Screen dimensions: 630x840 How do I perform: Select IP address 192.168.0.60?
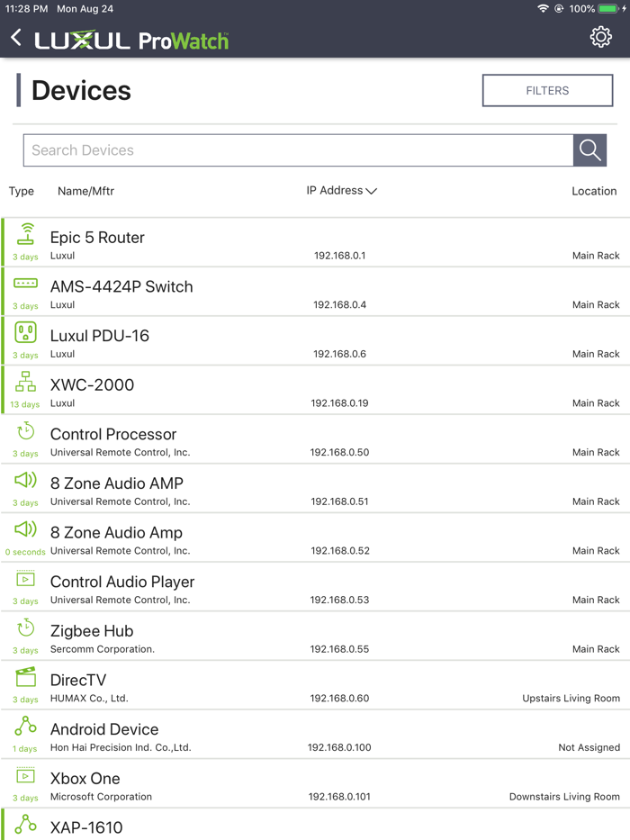339,699
